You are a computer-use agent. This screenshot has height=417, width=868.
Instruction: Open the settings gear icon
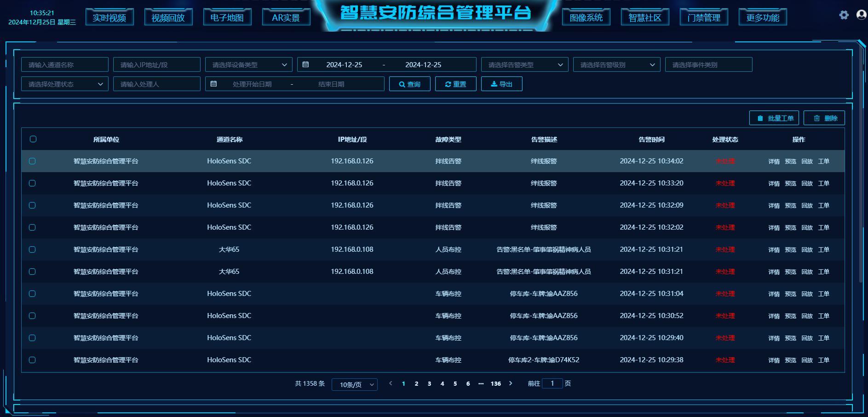pos(844,15)
